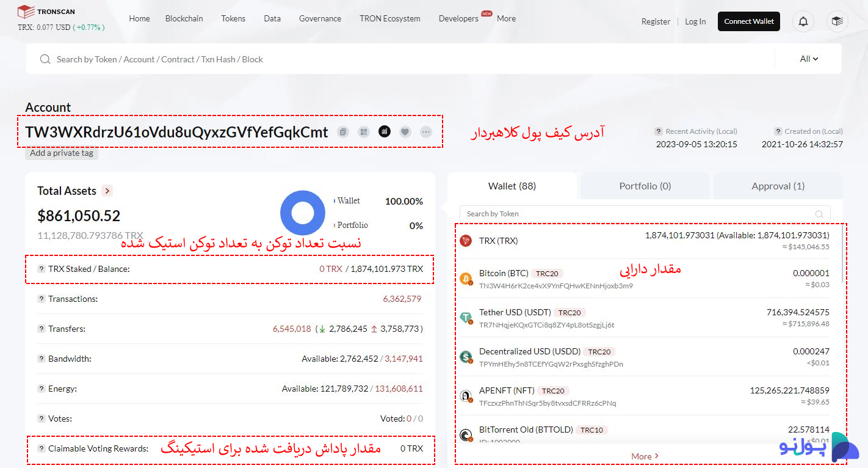Screen dimensions: 868x468
Task: Click the help icon beside TRX Staked / Balance
Action: tap(42, 269)
